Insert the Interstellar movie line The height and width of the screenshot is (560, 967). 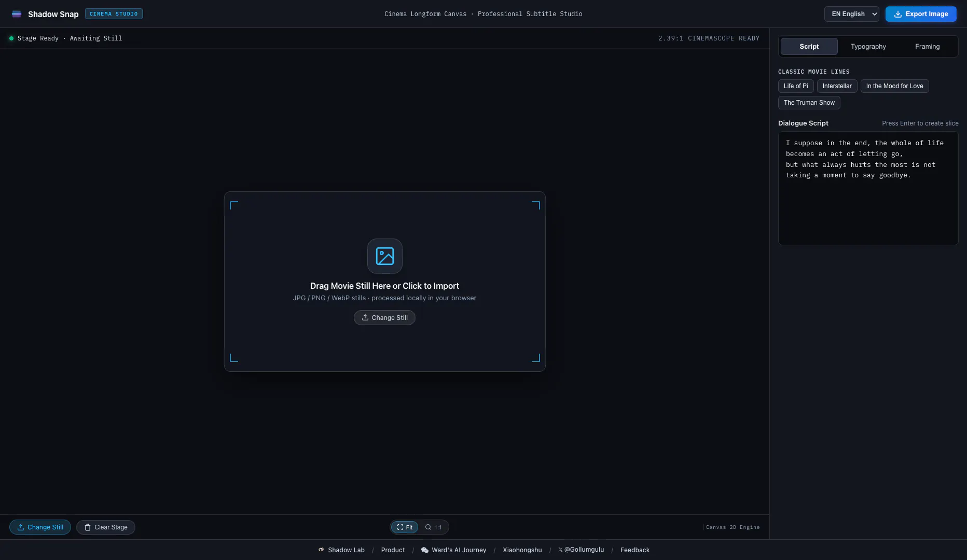(x=837, y=86)
